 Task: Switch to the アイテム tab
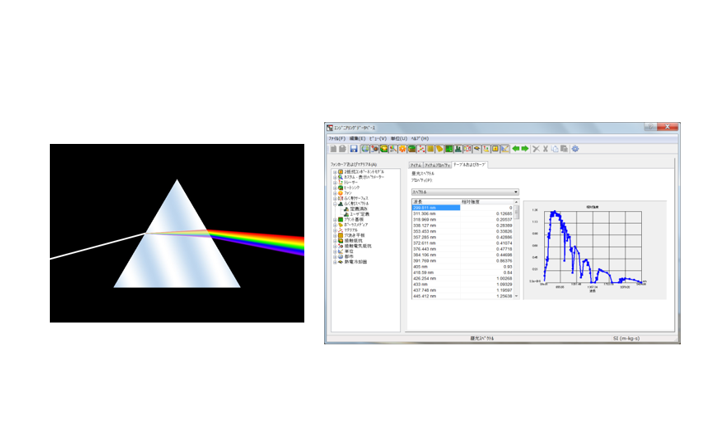tap(415, 163)
